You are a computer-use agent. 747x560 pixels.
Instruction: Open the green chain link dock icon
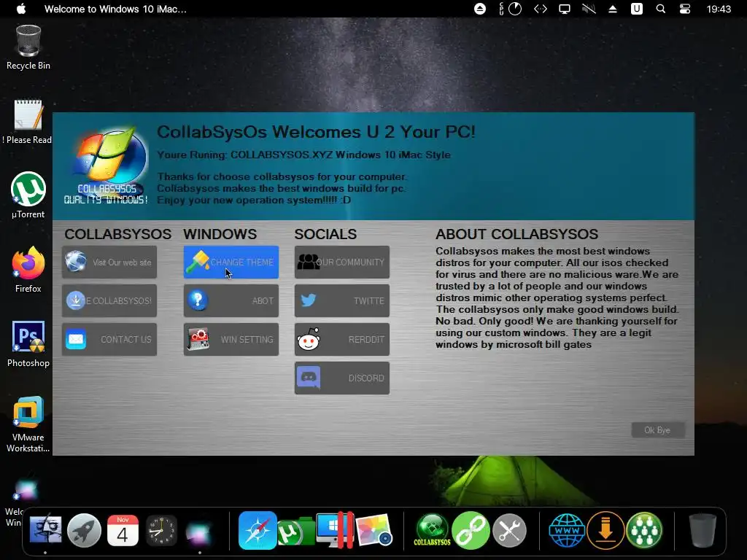[471, 530]
